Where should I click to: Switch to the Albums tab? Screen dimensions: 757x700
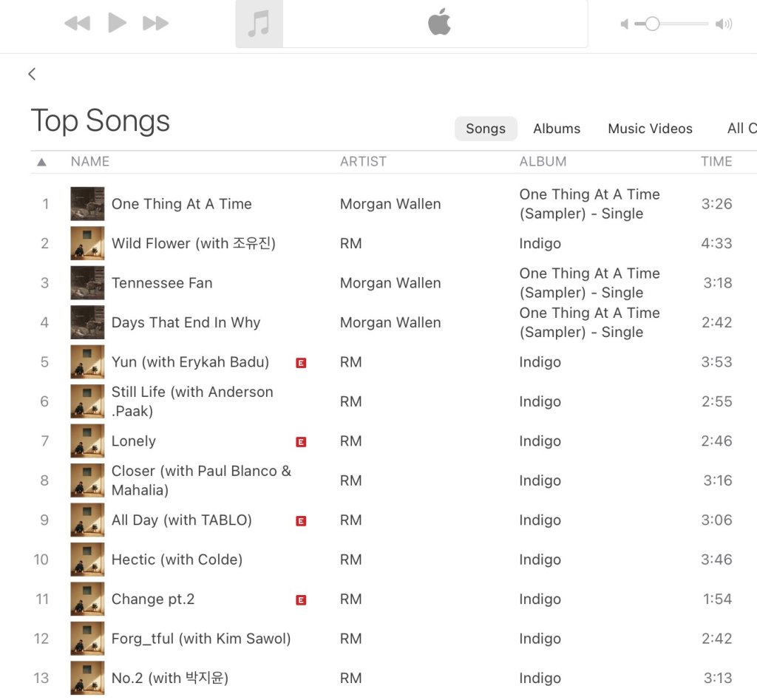(557, 129)
